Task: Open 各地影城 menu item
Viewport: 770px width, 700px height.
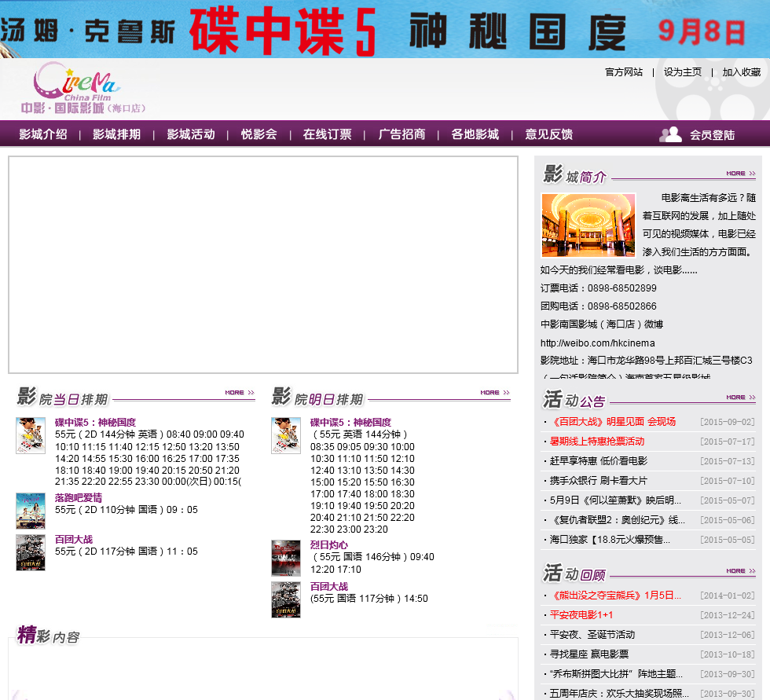Action: (475, 134)
